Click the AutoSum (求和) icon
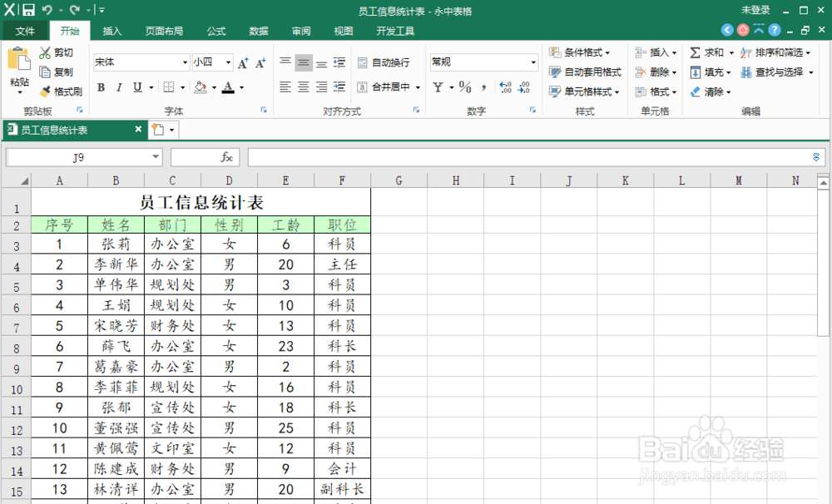Image resolution: width=832 pixels, height=504 pixels. point(694,52)
